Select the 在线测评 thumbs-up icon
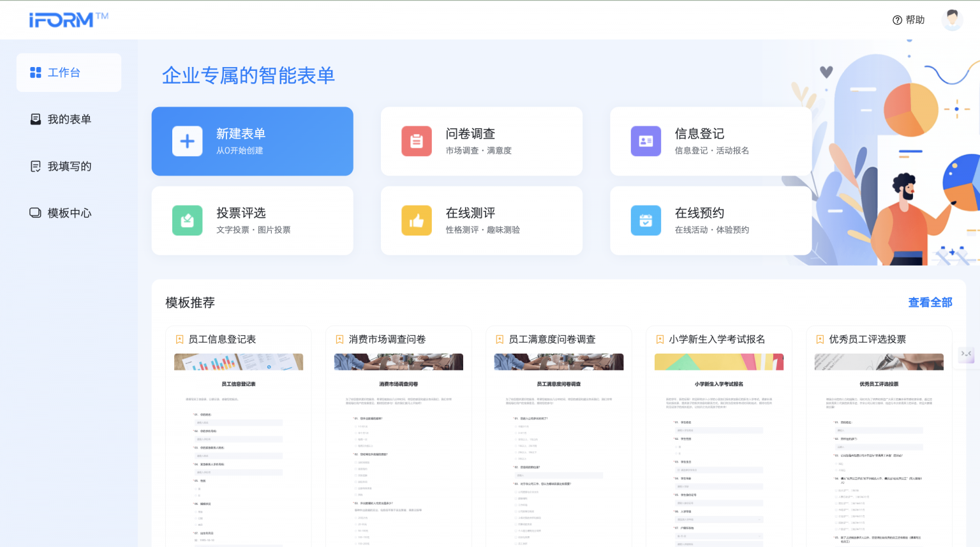 pyautogui.click(x=417, y=220)
